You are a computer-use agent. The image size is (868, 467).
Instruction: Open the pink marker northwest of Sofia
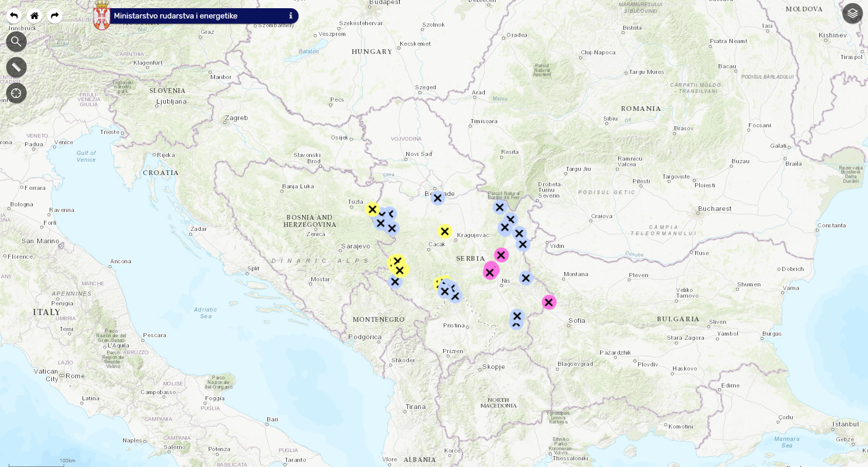point(549,302)
